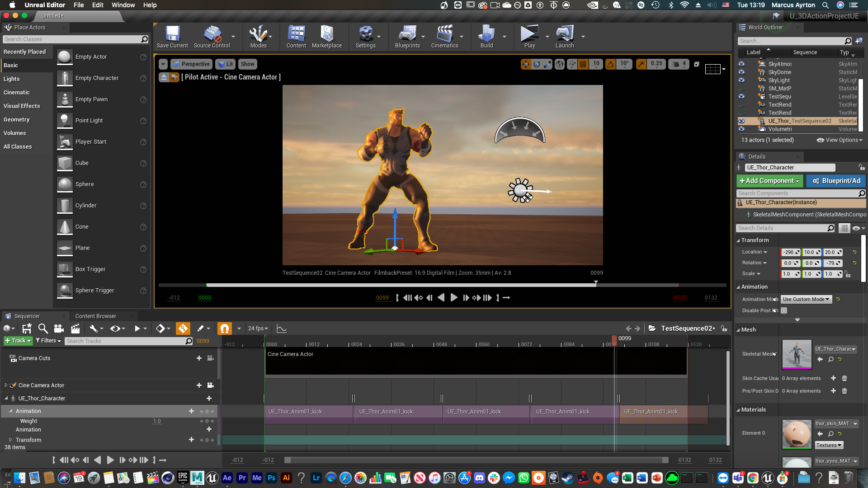
Task: Open the 24 fps frame rate dropdown
Action: tap(258, 328)
